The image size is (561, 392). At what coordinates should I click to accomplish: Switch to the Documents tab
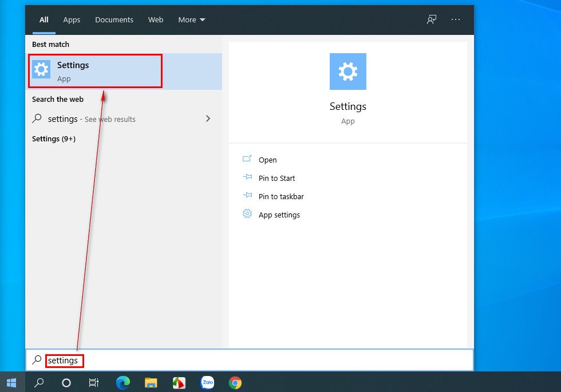point(114,19)
